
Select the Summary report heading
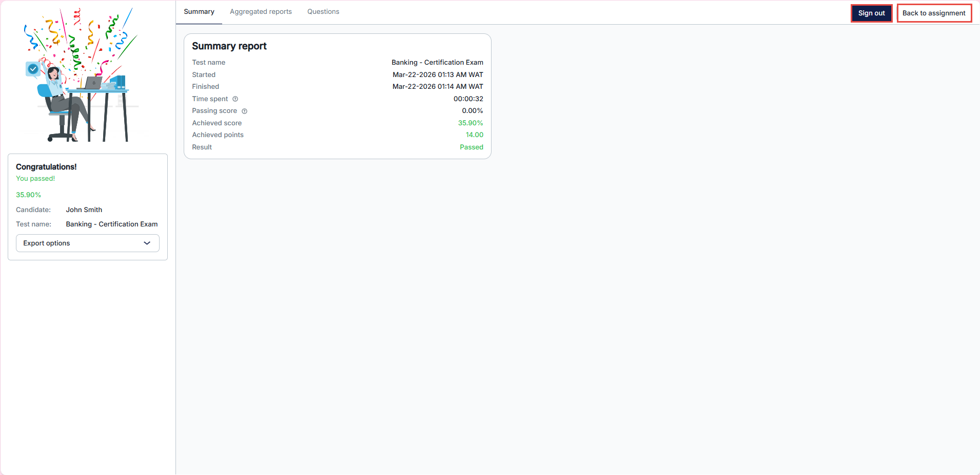pyautogui.click(x=229, y=46)
